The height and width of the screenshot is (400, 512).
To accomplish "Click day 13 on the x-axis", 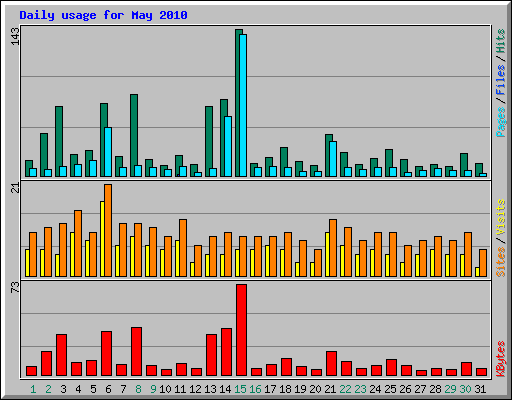I will click(210, 389).
